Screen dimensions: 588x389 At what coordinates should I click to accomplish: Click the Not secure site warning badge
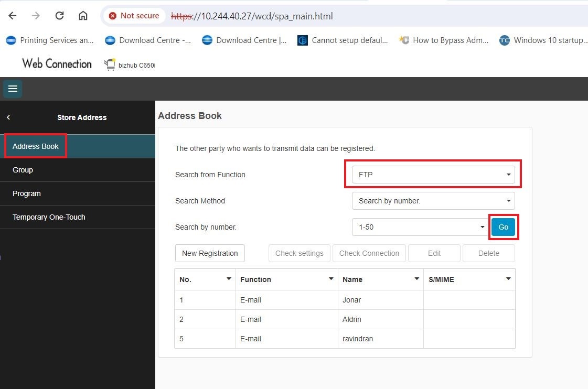coord(134,16)
